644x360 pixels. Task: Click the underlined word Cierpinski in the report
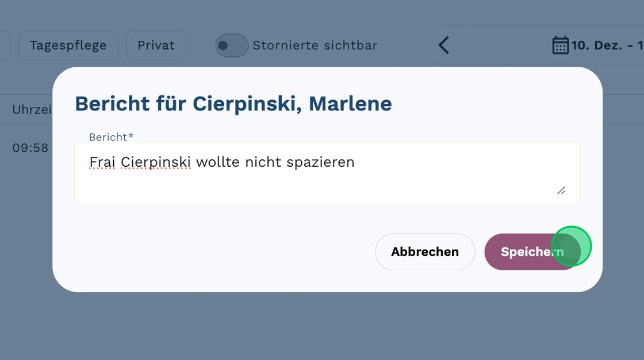pos(156,162)
